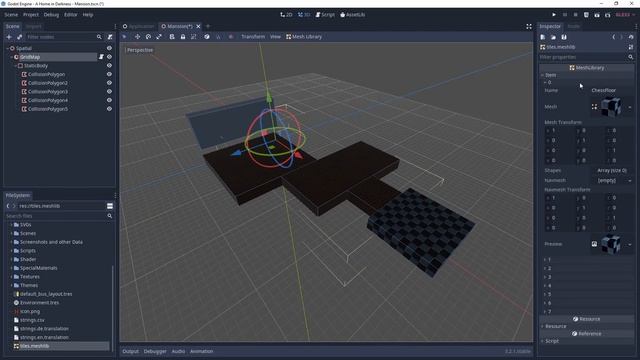Viewport: 640px width, 360px height.
Task: Open the Inspector history list icon
Action: pos(631,37)
